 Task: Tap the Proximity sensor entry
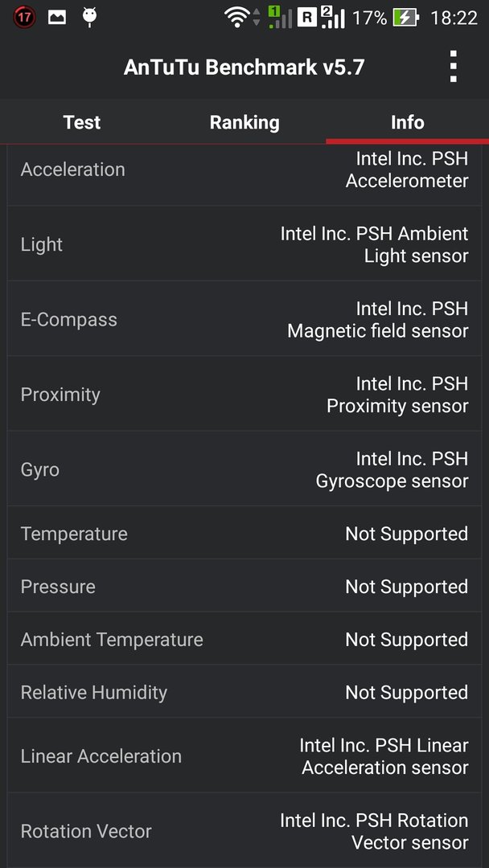click(x=244, y=394)
